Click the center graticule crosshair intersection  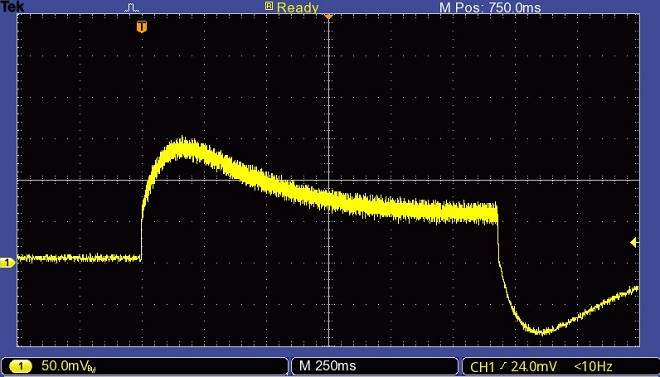[x=328, y=181]
